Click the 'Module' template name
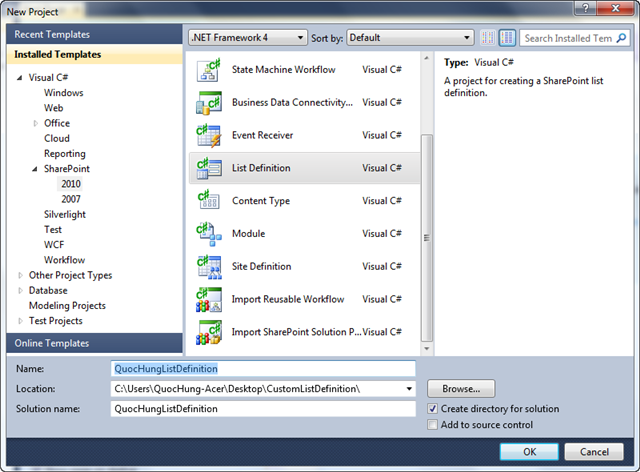This screenshot has width=640, height=472. pos(249,234)
